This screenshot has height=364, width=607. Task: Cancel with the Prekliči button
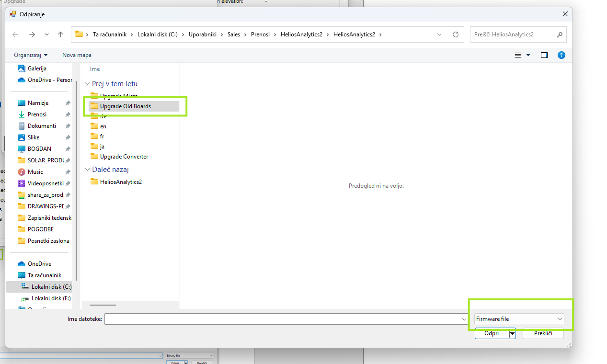coord(543,334)
